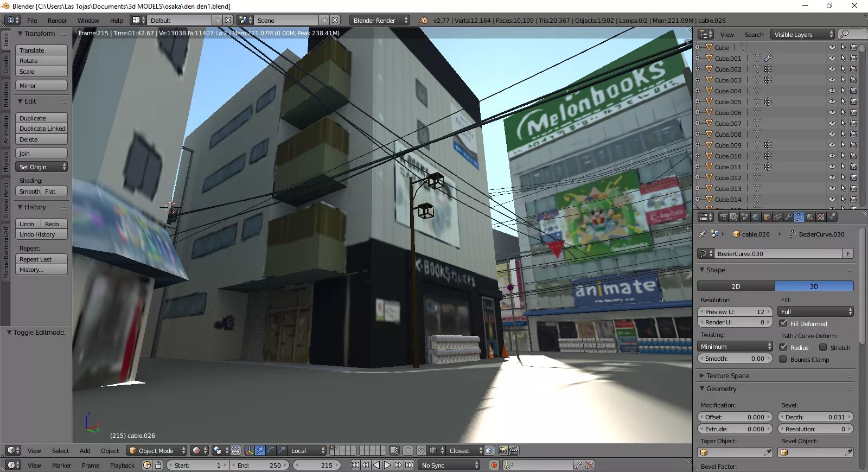The width and height of the screenshot is (868, 472).
Task: Open the Render menu
Action: pos(57,20)
